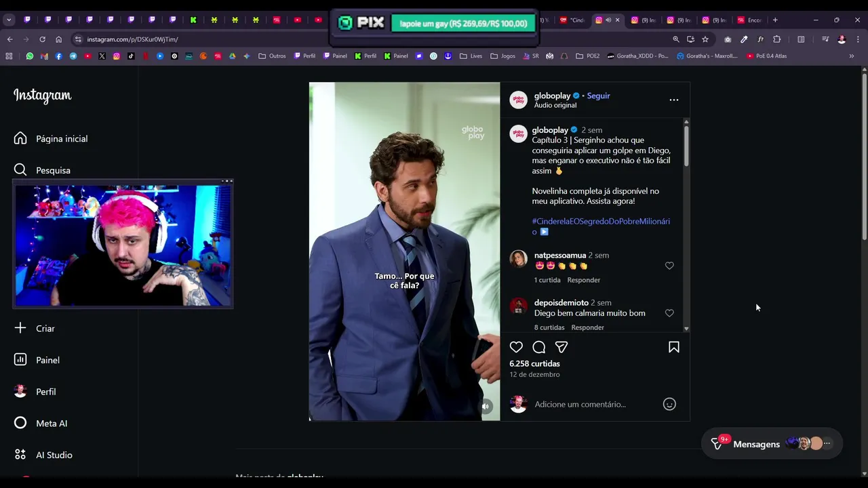This screenshot has height=488, width=868.
Task: Go back in browser history
Action: point(9,39)
